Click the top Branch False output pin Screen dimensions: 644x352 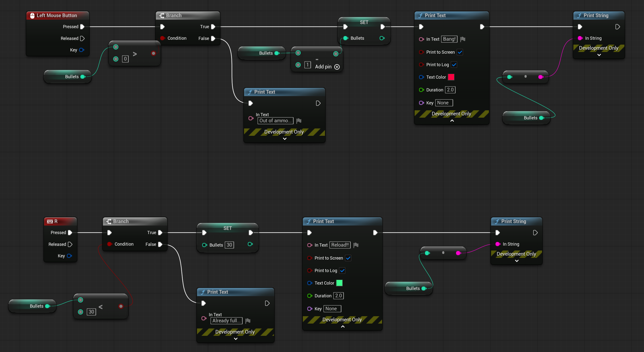click(x=213, y=38)
